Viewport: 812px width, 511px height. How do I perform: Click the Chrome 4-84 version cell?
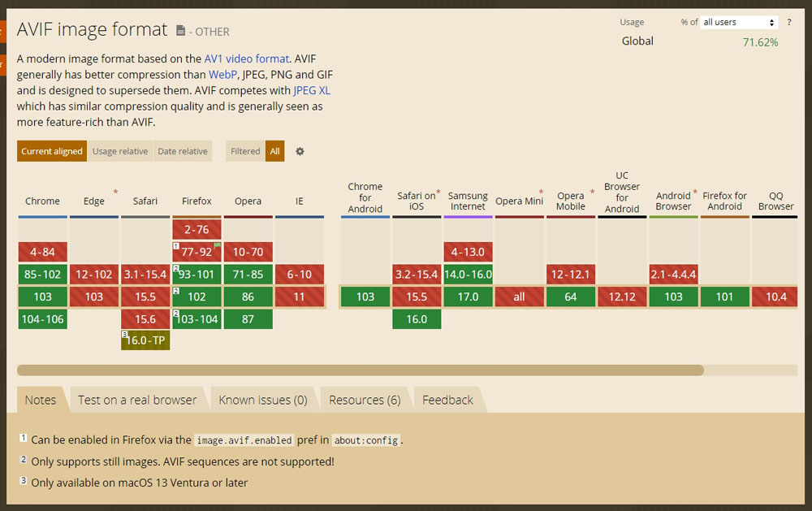point(42,252)
